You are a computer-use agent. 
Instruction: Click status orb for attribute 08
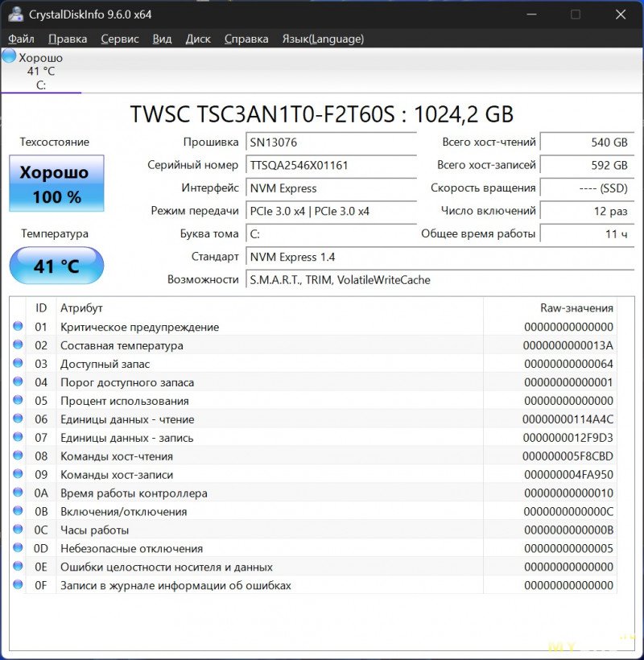(x=18, y=456)
